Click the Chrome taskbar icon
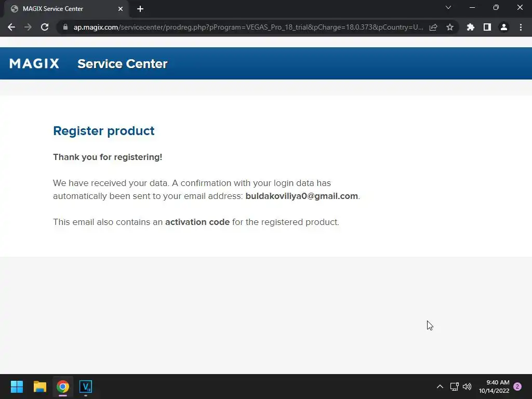 63,387
